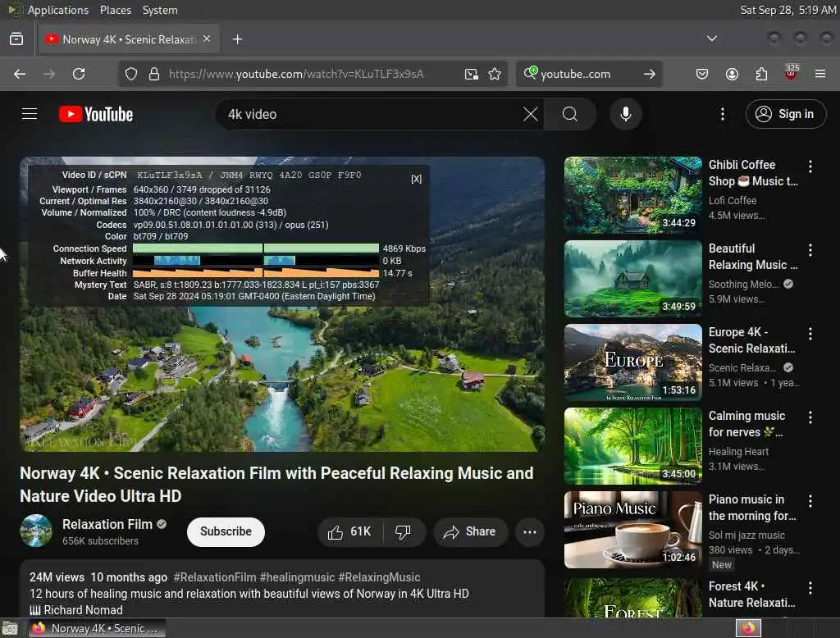Go to YouTube home via logo
The image size is (840, 638).
point(96,114)
